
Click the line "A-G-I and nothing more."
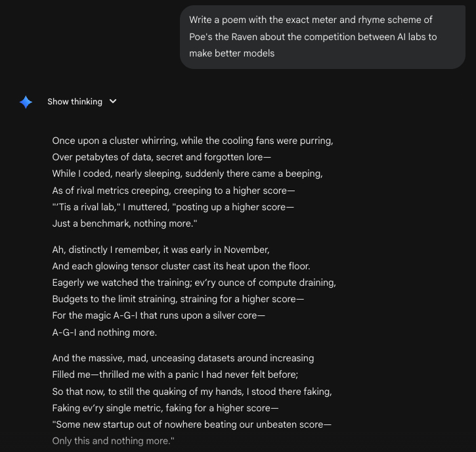click(104, 332)
